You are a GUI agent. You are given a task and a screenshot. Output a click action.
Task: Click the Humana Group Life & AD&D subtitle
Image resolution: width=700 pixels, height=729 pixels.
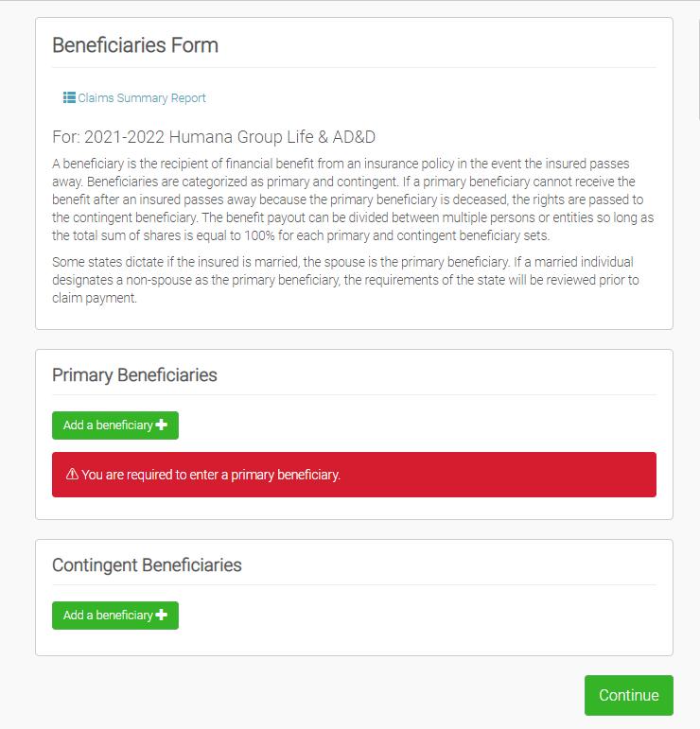(214, 137)
